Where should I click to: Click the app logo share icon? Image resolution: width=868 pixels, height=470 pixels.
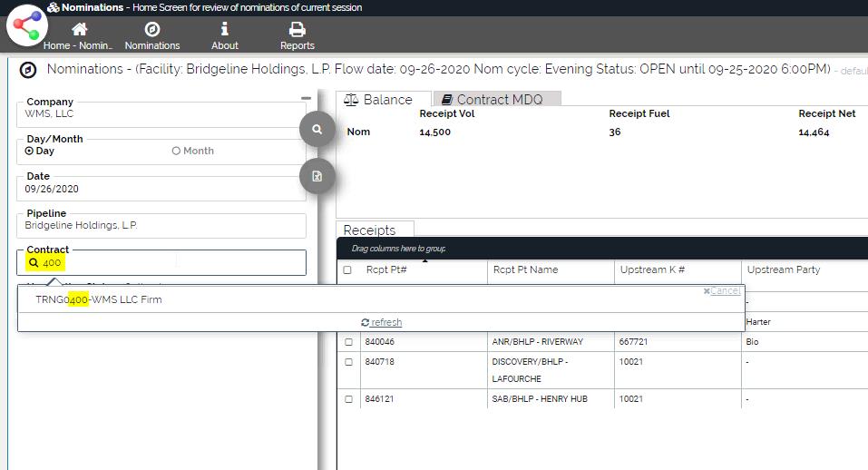click(26, 26)
